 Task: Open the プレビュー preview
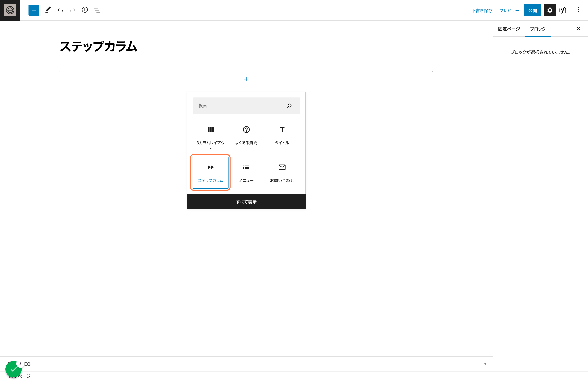pos(509,10)
